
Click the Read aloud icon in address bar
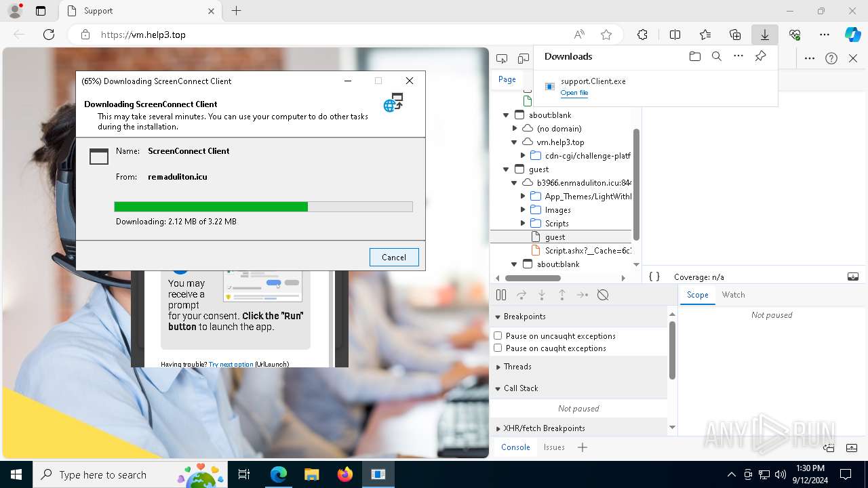coord(579,35)
